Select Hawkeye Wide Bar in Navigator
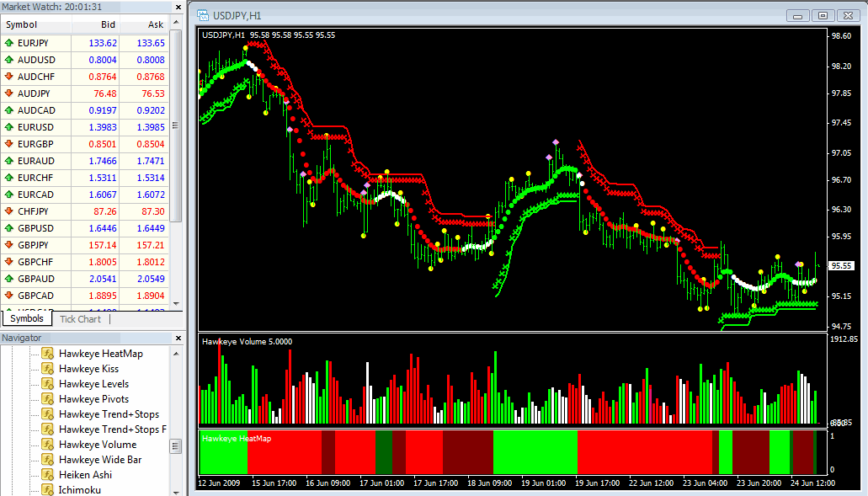Image resolution: width=868 pixels, height=496 pixels. pyautogui.click(x=100, y=460)
